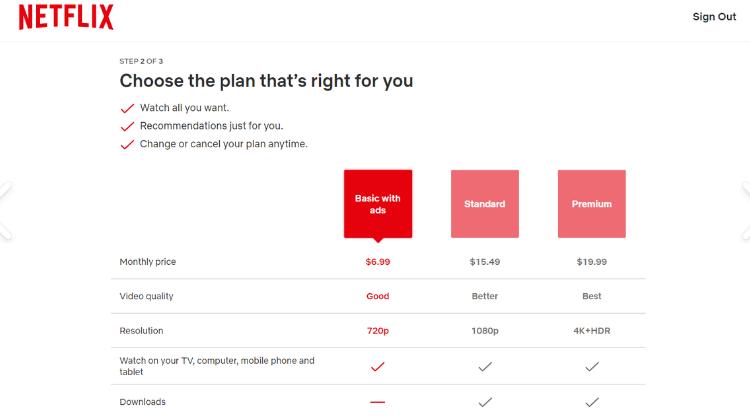Click the $6.99 monthly price
Viewport: 750px width, 420px height.
tap(377, 262)
